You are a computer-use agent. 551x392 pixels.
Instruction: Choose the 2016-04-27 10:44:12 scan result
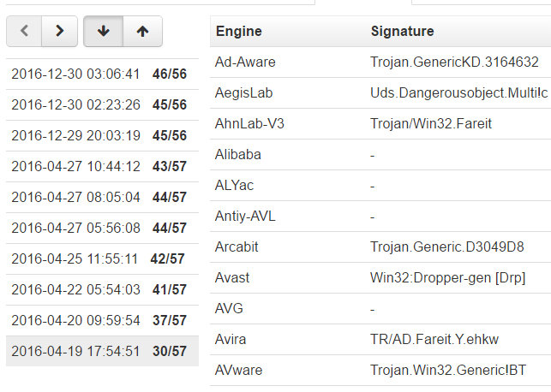pos(102,166)
